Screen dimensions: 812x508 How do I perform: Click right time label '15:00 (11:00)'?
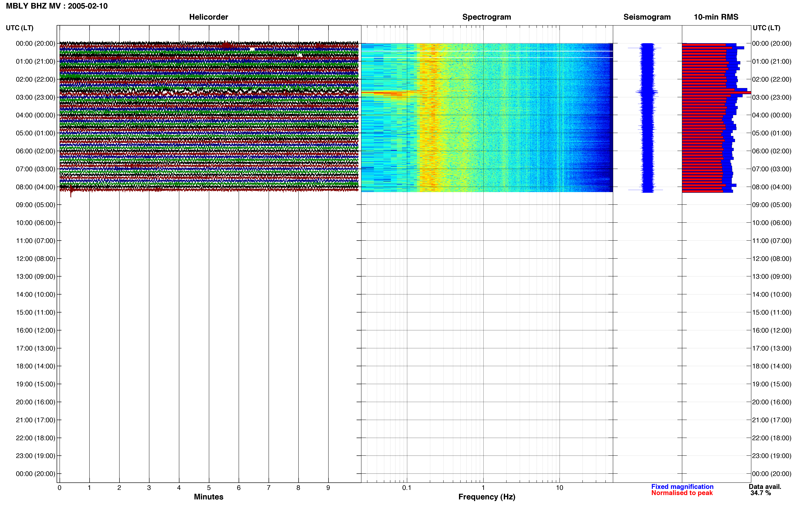[772, 313]
